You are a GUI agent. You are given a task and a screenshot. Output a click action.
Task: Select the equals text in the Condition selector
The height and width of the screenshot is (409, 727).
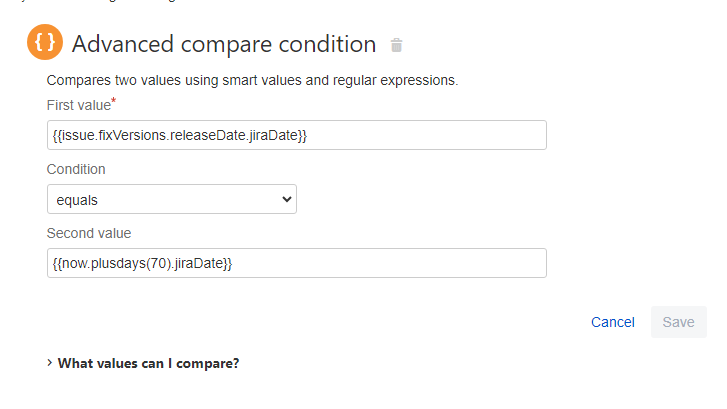click(x=77, y=200)
